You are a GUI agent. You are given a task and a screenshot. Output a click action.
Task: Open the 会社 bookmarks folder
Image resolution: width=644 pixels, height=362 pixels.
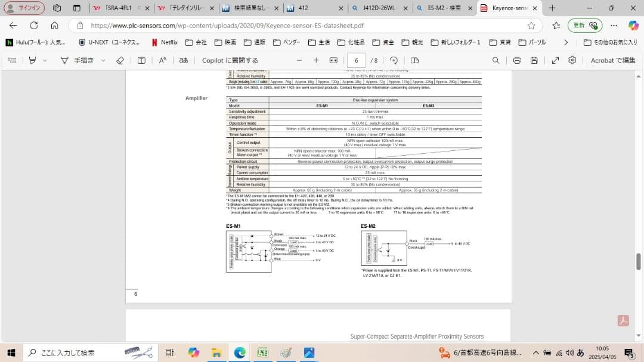point(196,42)
